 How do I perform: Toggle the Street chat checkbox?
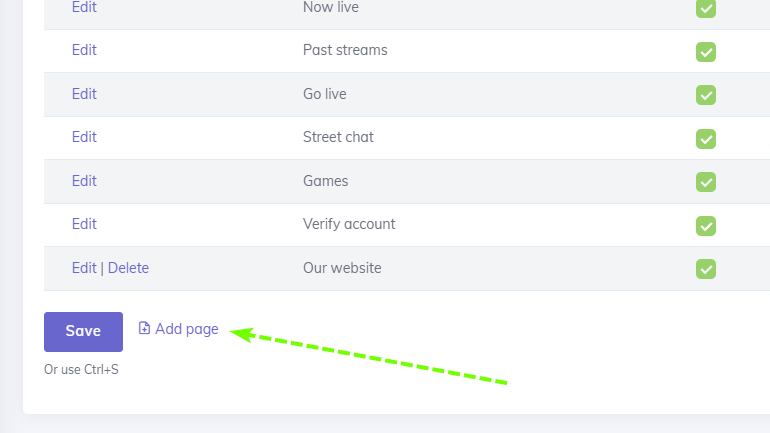tap(706, 138)
